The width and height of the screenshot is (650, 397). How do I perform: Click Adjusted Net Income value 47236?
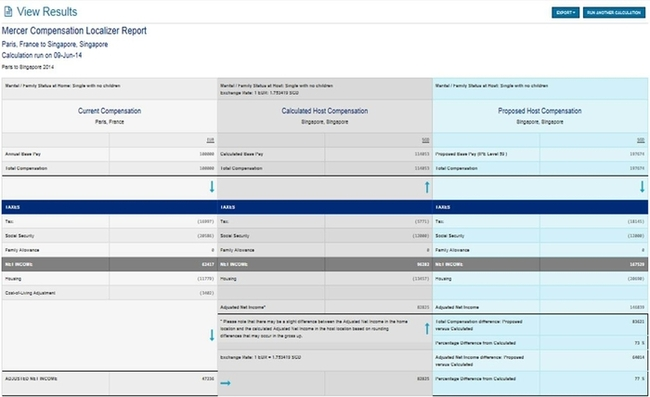click(x=209, y=379)
